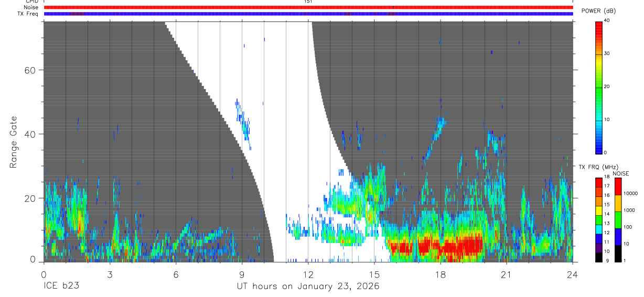Image resolution: width=644 pixels, height=297 pixels.
Task: Click the Range Gate axis title
Action: click(13, 141)
